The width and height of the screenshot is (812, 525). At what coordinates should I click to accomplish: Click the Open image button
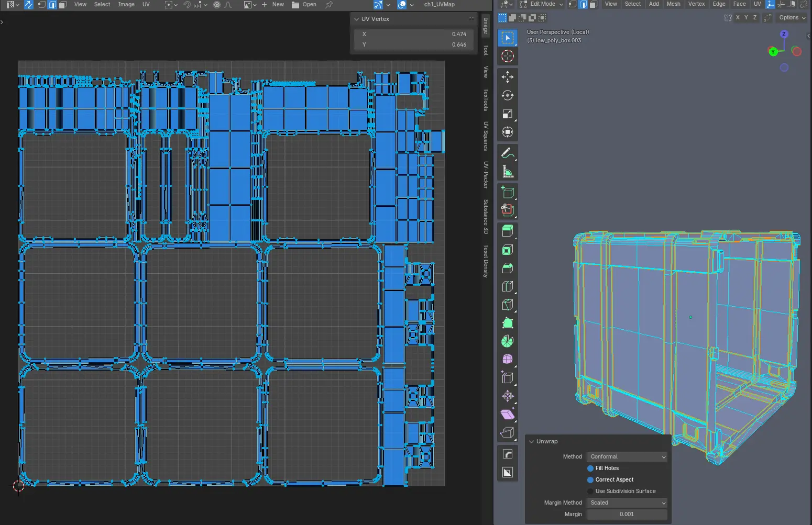[304, 5]
